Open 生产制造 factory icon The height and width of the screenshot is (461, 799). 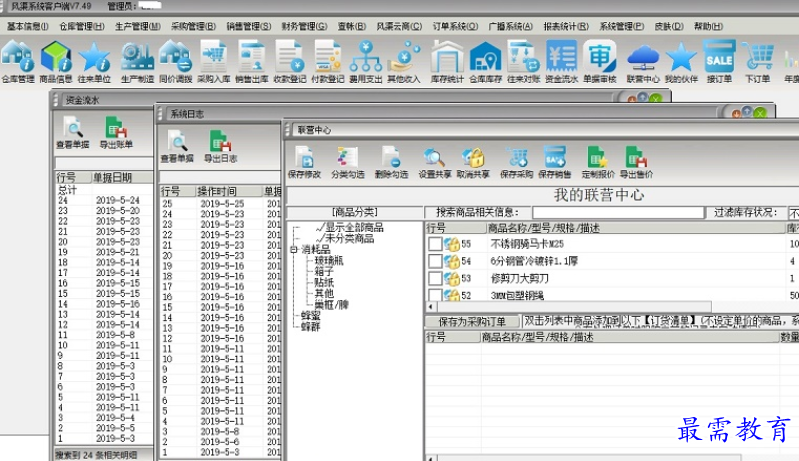(x=137, y=62)
